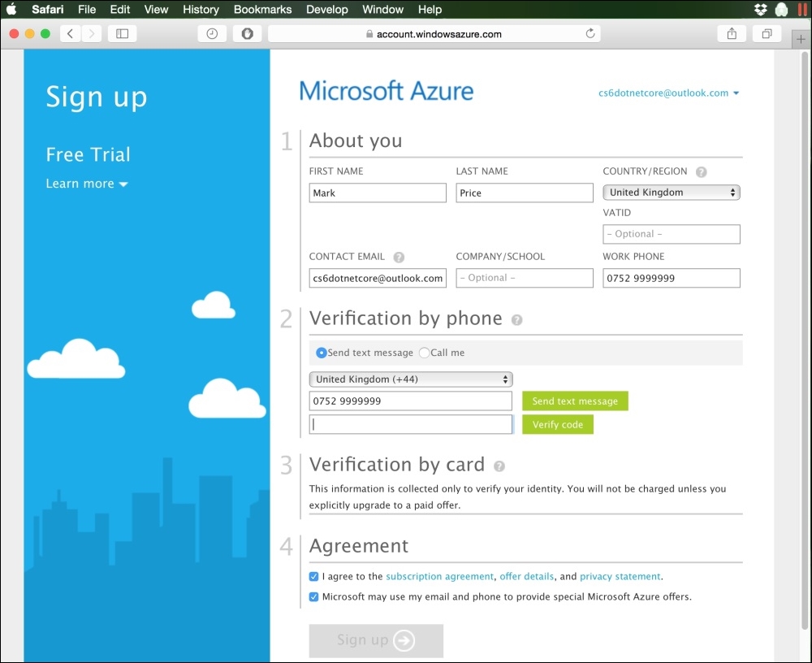812x663 pixels.
Task: Open the Edit menu
Action: coord(119,9)
